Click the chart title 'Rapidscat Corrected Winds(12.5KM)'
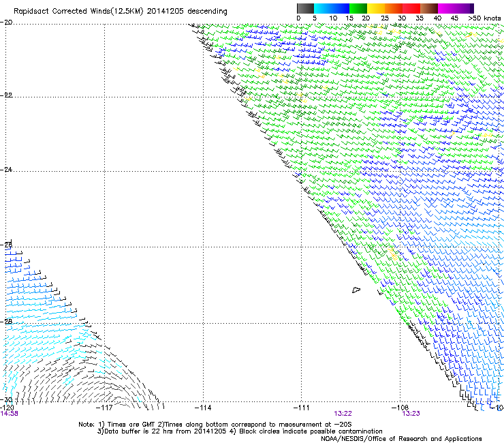504x443 pixels. [x=78, y=12]
